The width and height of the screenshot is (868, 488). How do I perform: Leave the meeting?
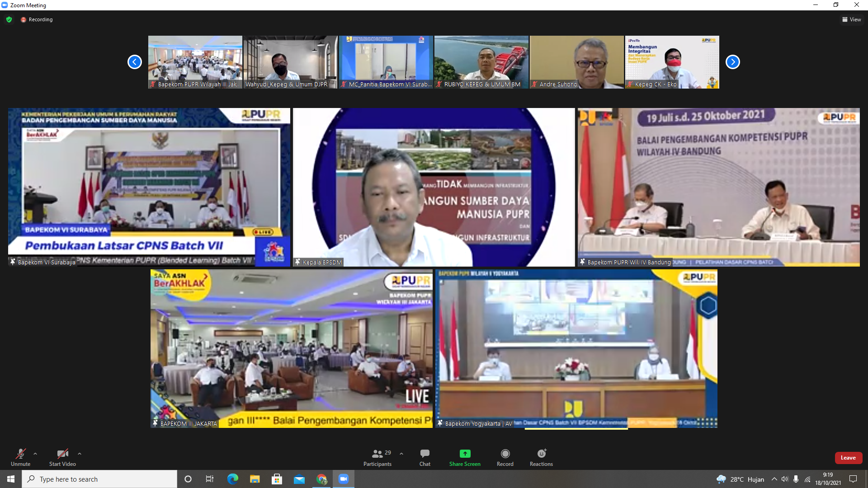click(848, 458)
